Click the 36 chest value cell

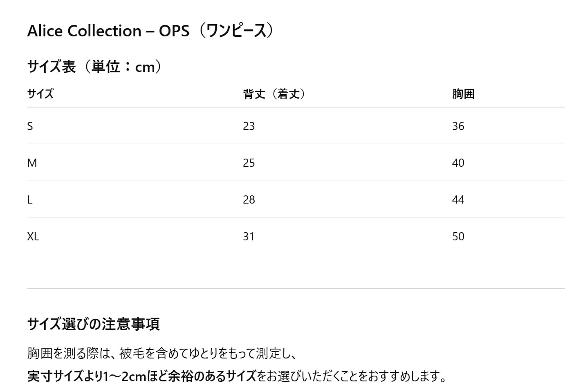(458, 126)
